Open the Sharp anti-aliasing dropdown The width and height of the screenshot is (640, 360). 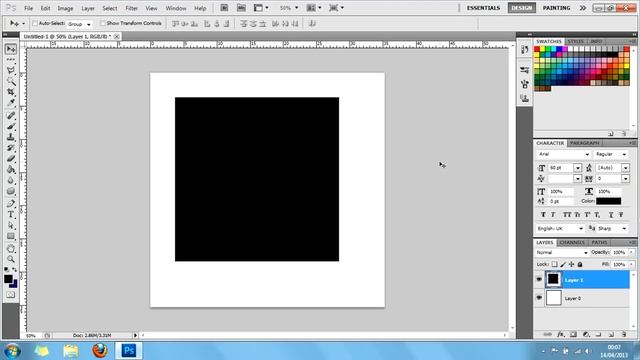(x=612, y=229)
